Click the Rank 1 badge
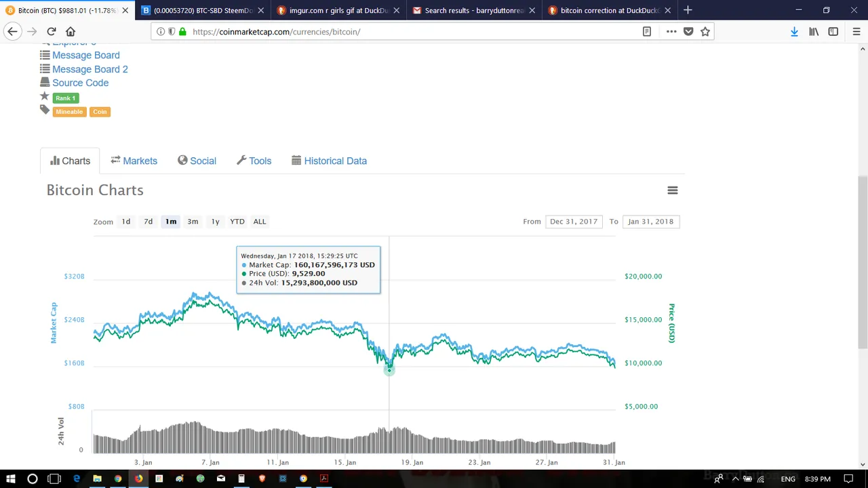This screenshot has height=488, width=868. [66, 98]
